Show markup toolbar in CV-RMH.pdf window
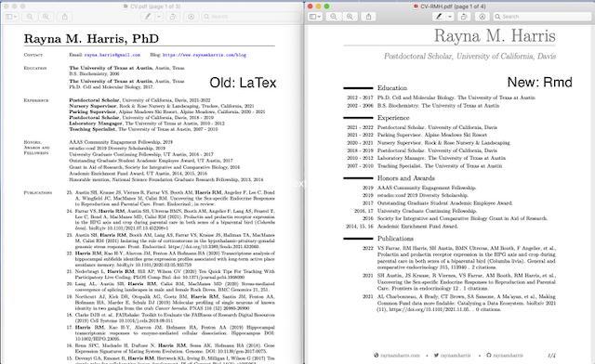595x364 pixels. (x=483, y=17)
